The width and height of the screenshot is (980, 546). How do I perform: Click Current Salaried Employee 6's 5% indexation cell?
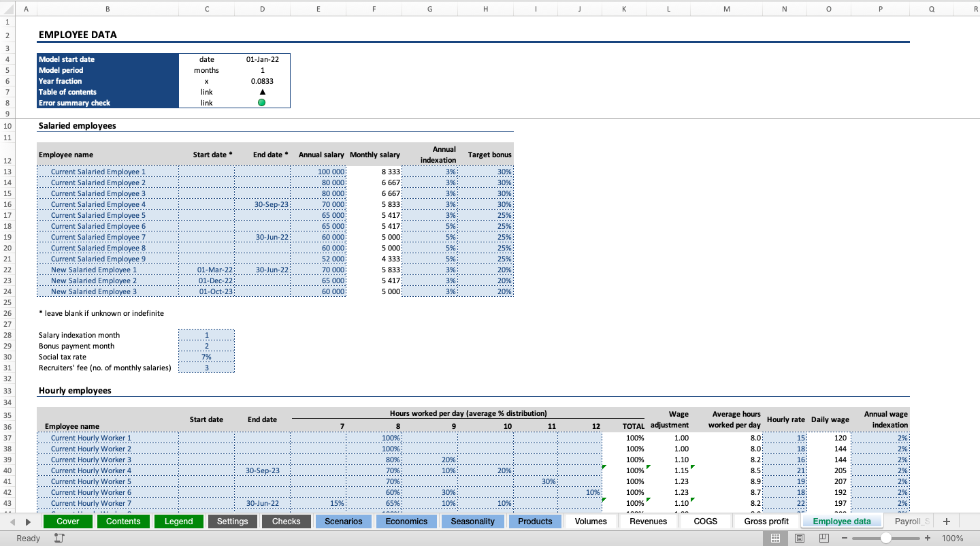coord(429,226)
